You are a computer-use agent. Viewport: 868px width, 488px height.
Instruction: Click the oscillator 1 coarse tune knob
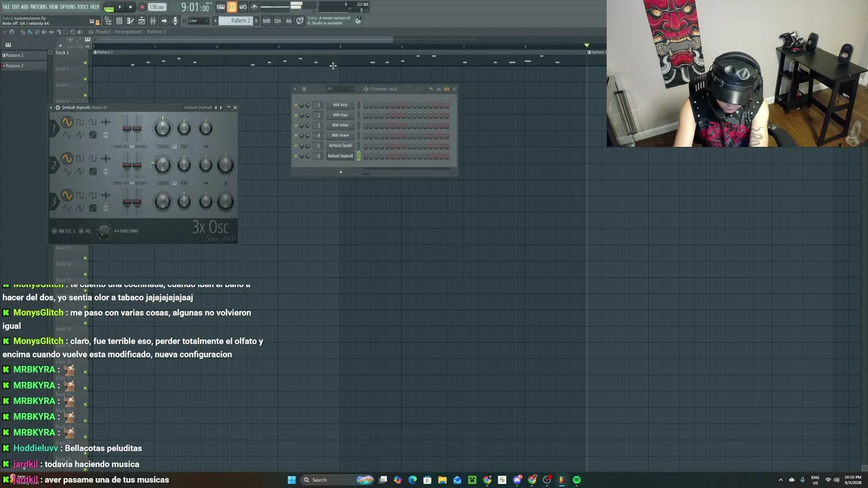162,128
